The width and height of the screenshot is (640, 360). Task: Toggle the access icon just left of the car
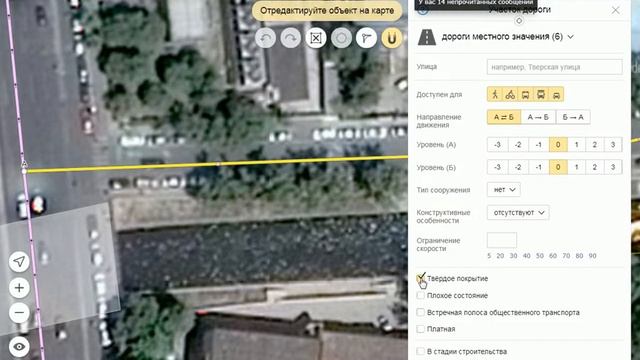pyautogui.click(x=541, y=95)
